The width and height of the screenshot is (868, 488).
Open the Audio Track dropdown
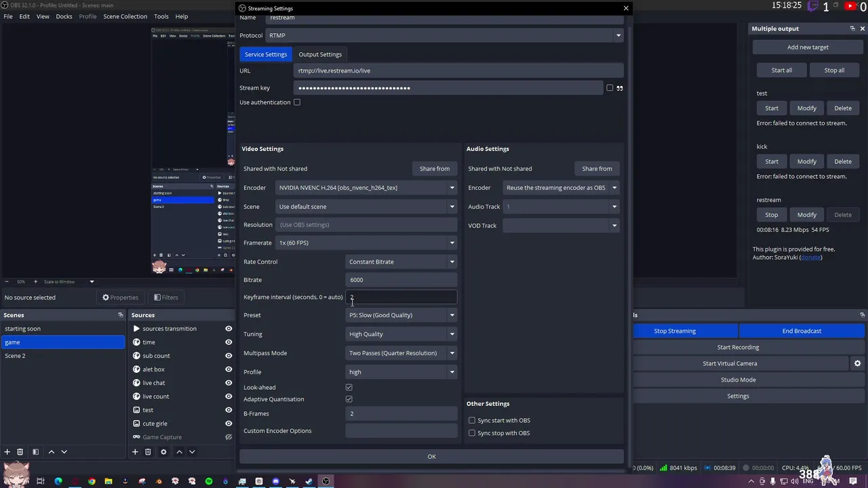[561, 207]
